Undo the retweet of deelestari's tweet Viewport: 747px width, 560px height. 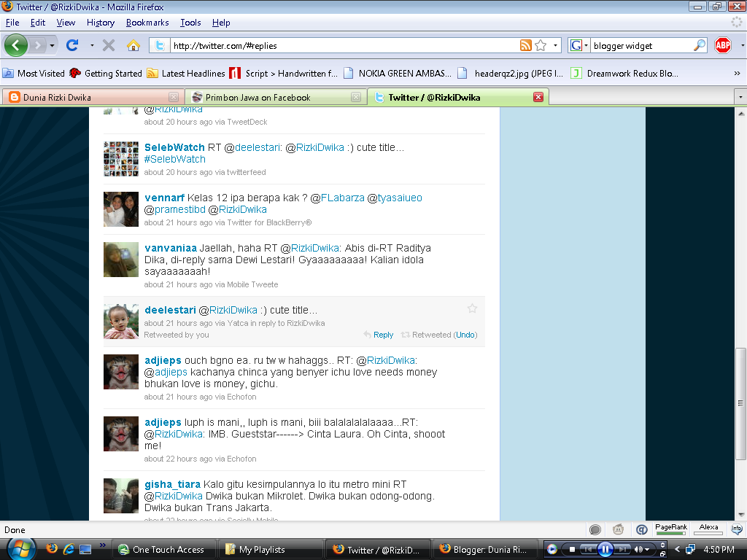click(465, 335)
